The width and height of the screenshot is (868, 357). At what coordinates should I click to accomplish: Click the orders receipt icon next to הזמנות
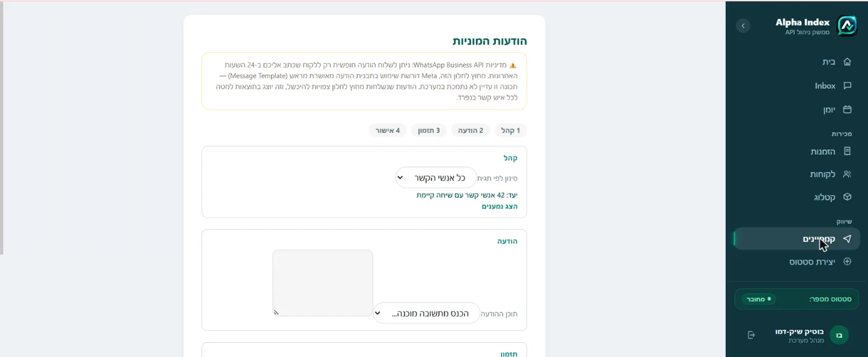pos(847,151)
